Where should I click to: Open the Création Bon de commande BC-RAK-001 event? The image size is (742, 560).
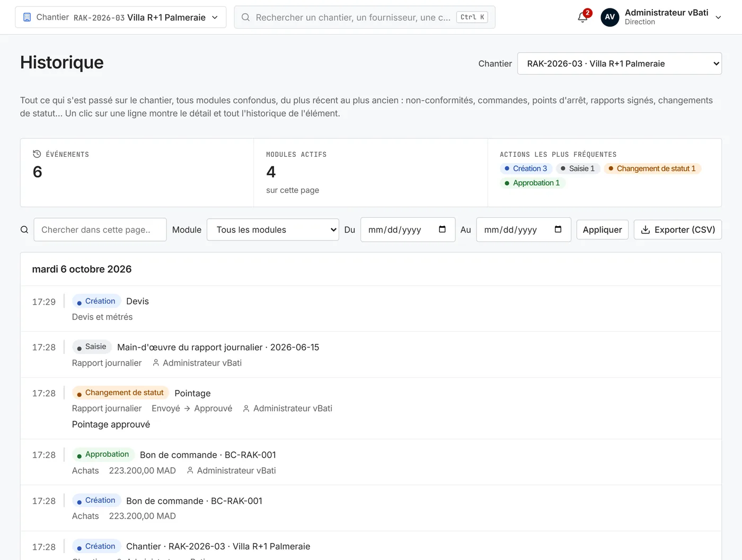click(371, 508)
